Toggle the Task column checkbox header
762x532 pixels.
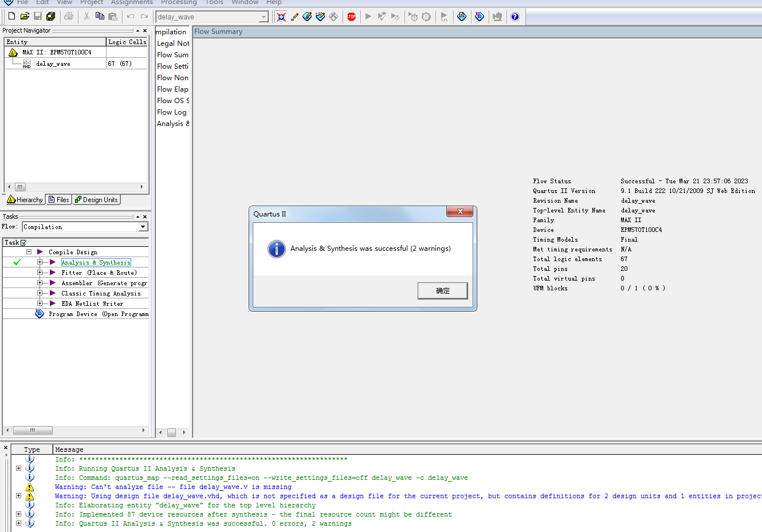click(23, 243)
